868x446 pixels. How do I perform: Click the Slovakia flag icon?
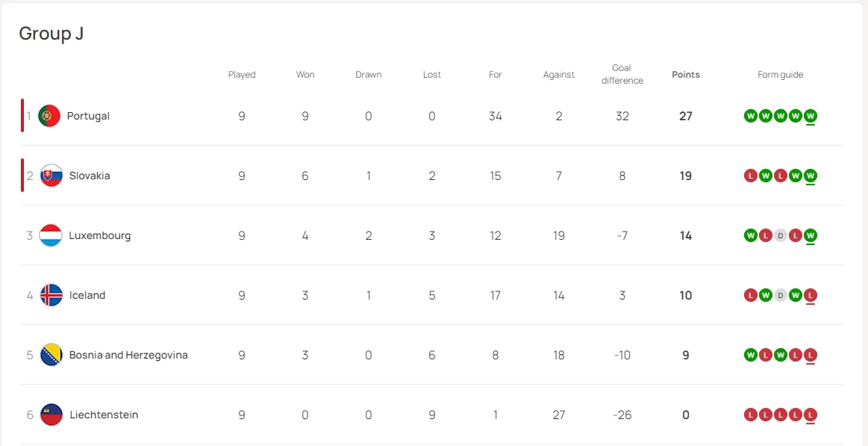click(51, 176)
